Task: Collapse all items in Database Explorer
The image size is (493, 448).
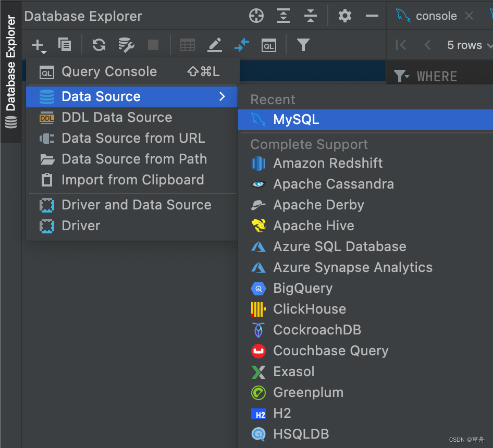Action: point(311,16)
